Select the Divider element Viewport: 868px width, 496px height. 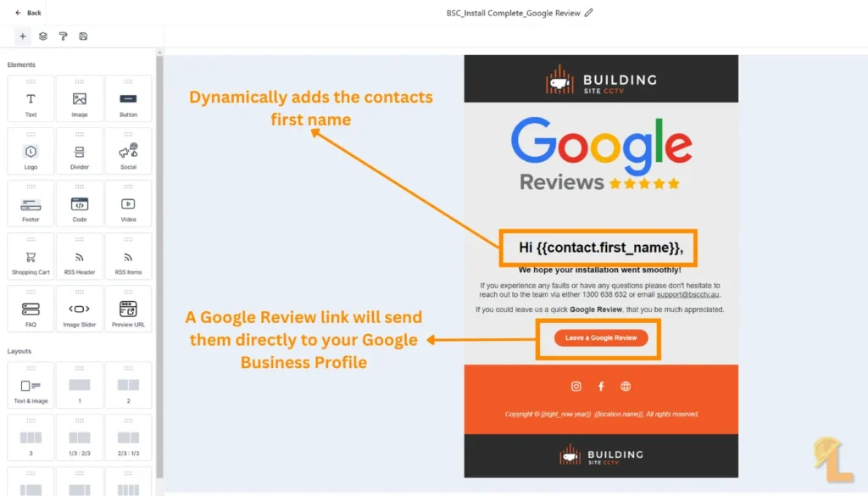pos(80,151)
